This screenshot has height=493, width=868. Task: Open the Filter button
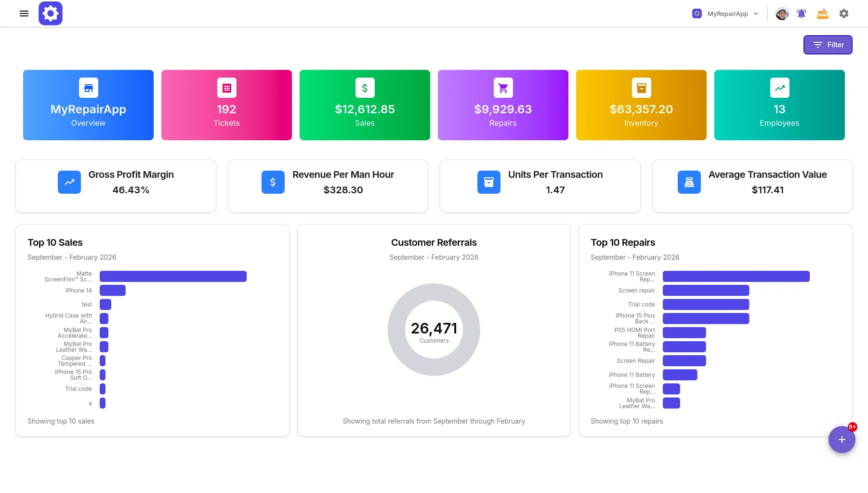click(x=828, y=45)
